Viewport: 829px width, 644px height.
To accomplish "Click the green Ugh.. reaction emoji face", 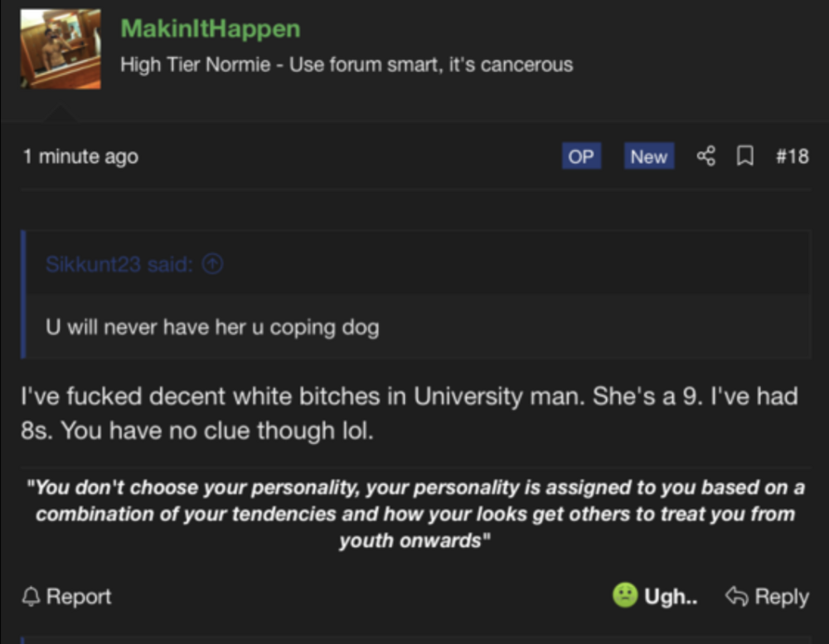I will [x=625, y=595].
